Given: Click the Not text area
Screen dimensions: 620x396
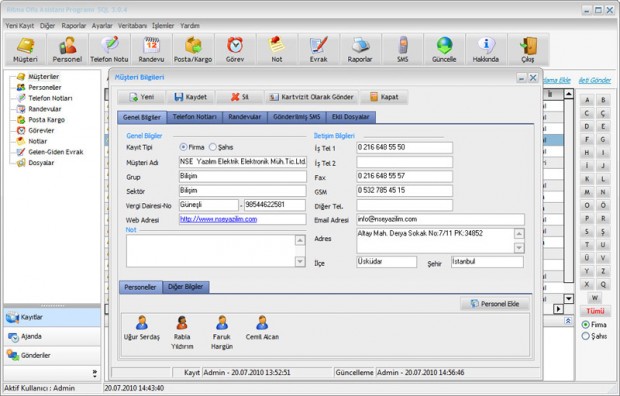Looking at the screenshot, I should click(211, 251).
